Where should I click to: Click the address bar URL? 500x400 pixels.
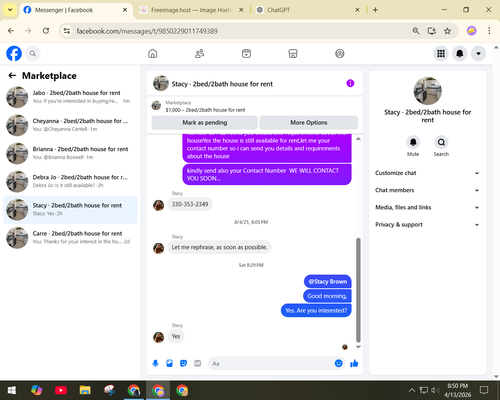(147, 31)
